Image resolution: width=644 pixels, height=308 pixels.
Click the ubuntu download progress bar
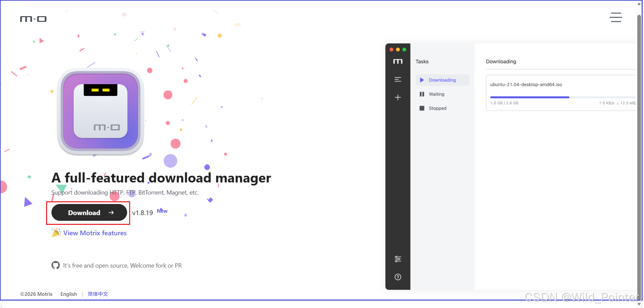point(563,97)
